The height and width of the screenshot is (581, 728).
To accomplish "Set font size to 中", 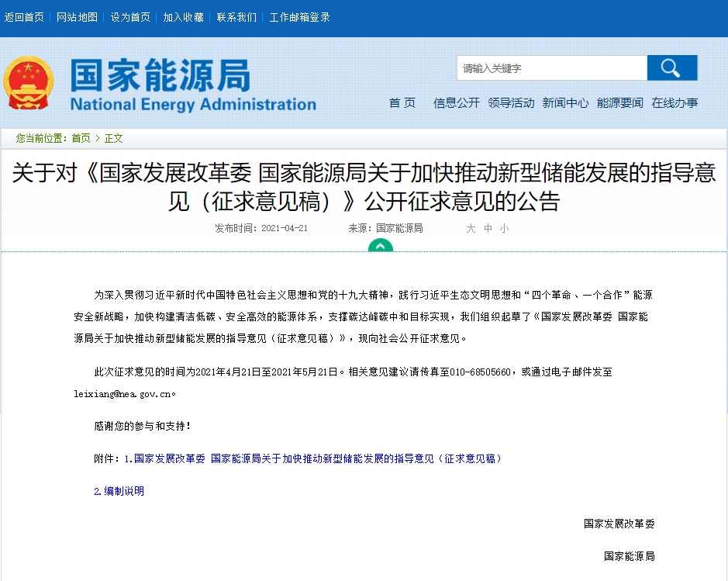I will click(x=488, y=228).
